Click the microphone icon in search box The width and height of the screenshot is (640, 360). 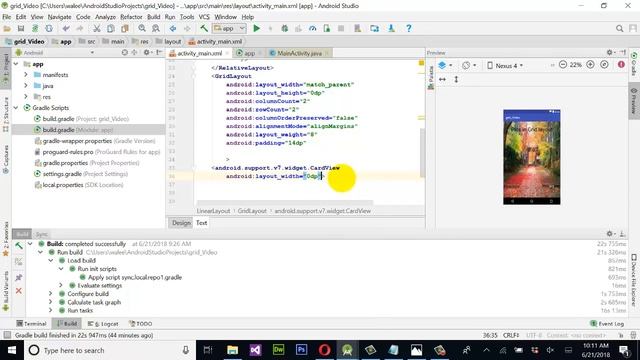coord(186,350)
